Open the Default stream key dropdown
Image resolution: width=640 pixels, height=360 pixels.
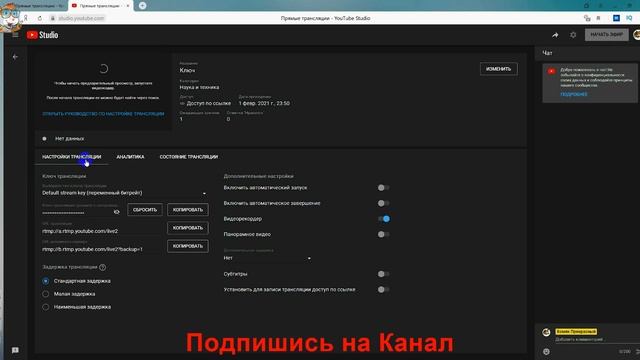(x=124, y=193)
